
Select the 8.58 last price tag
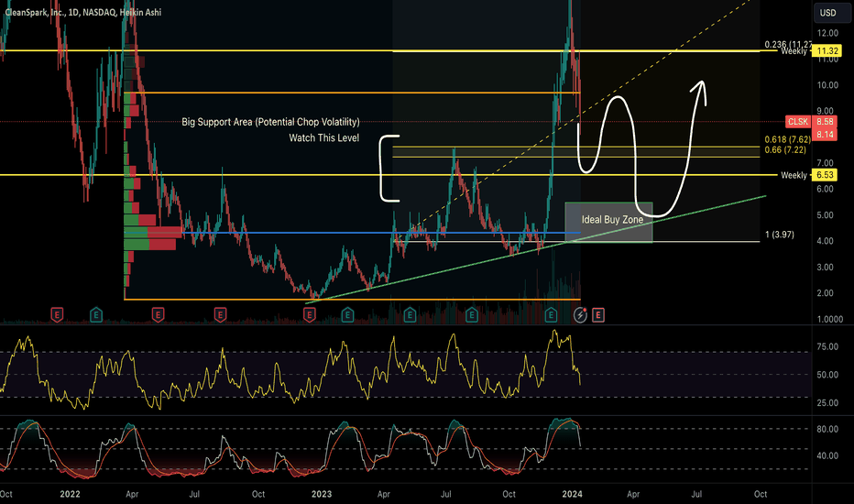click(825, 122)
